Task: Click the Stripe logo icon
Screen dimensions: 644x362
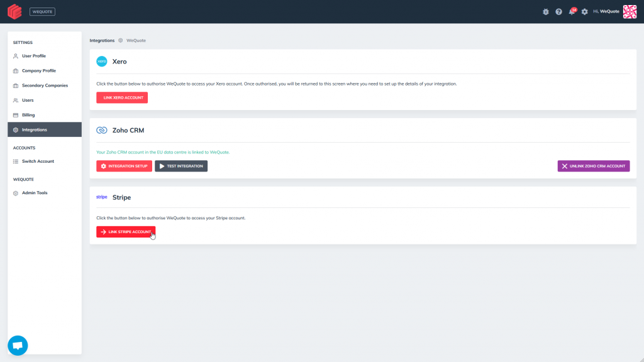Action: point(102,197)
